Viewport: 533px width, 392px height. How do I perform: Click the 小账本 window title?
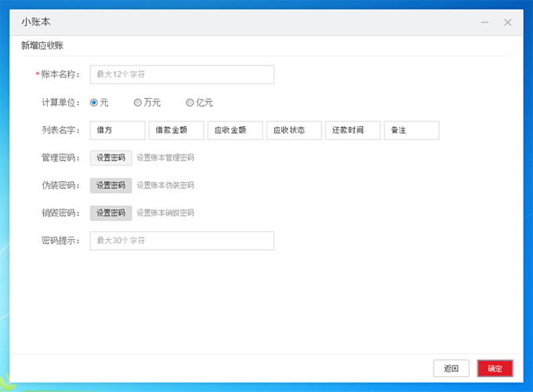36,22
